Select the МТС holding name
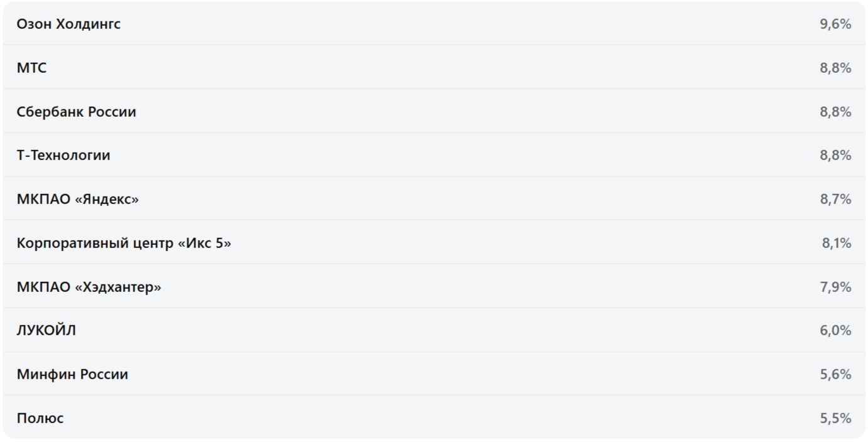Image resolution: width=868 pixels, height=442 pixels. tap(31, 68)
